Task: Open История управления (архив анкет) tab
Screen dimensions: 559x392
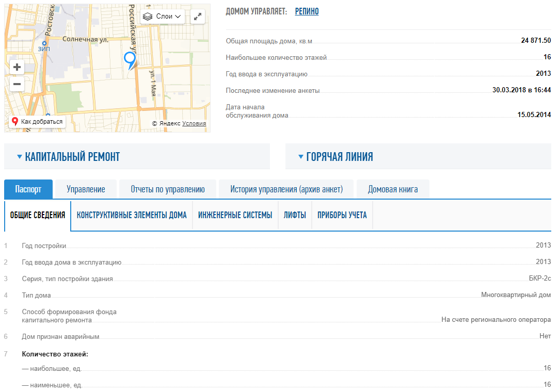Action: (x=286, y=189)
